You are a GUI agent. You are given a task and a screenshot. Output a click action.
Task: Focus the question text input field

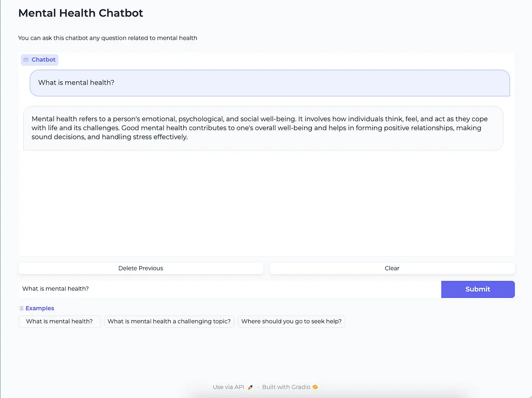point(230,289)
